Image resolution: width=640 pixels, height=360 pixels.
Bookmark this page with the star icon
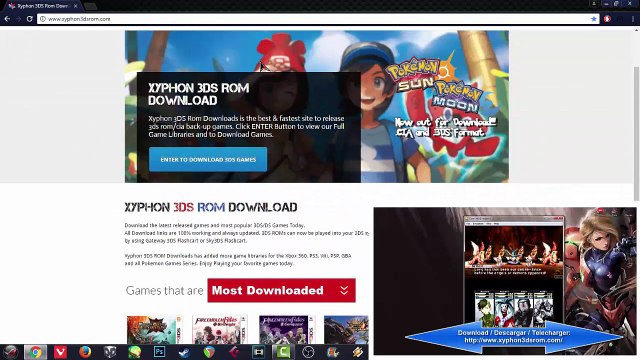click(x=593, y=19)
